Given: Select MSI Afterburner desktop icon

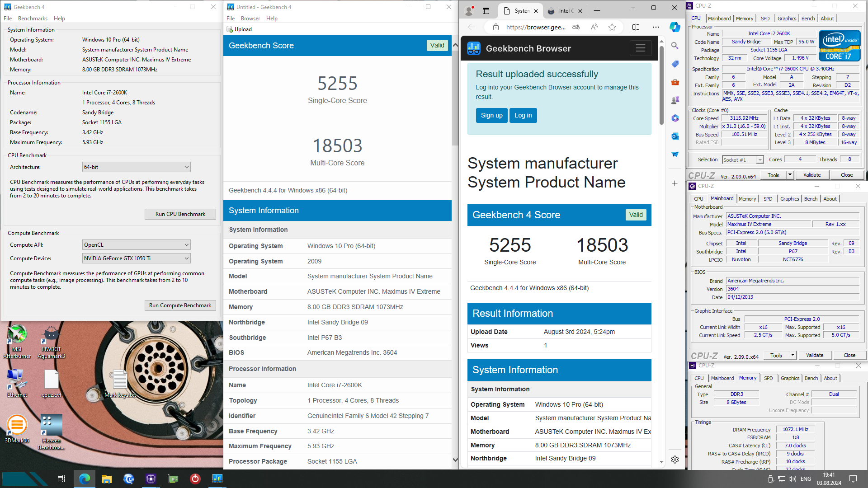Looking at the screenshot, I should pyautogui.click(x=17, y=342).
